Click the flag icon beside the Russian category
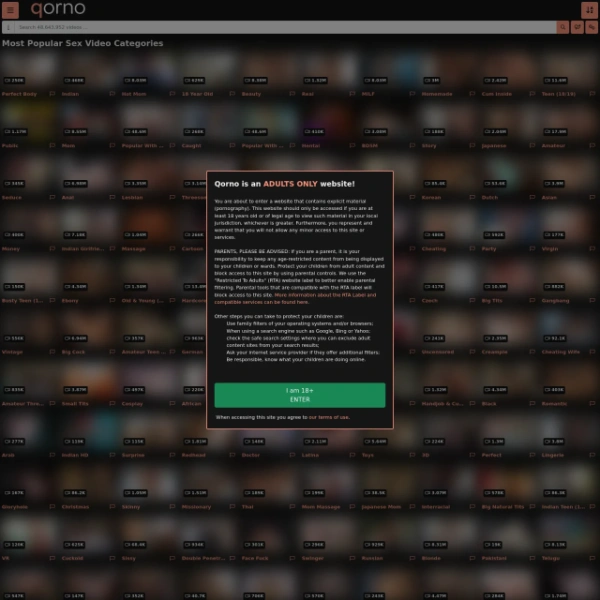 coord(412,558)
